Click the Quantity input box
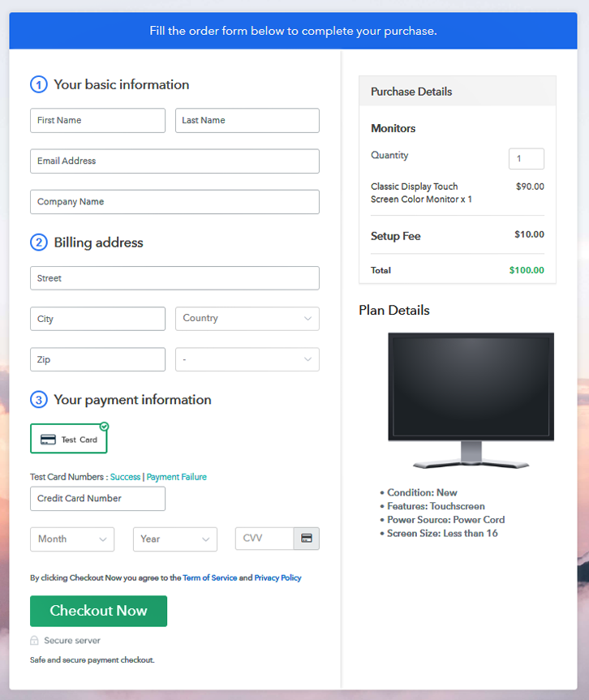Screen dimensions: 589x700 tap(526, 159)
